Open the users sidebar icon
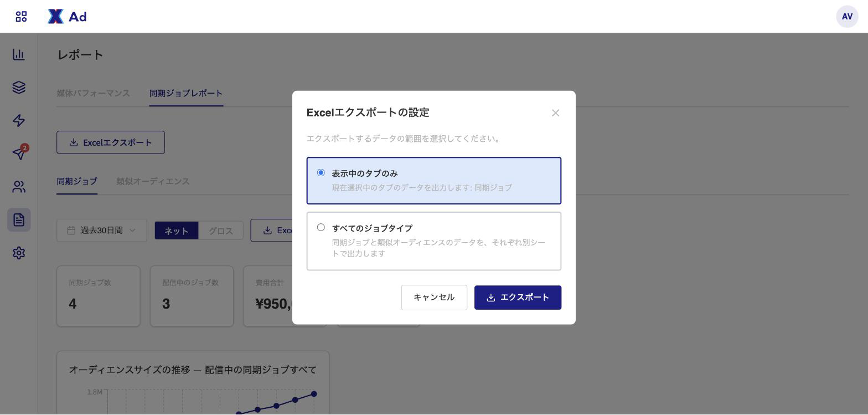Image resolution: width=868 pixels, height=415 pixels. (x=19, y=187)
